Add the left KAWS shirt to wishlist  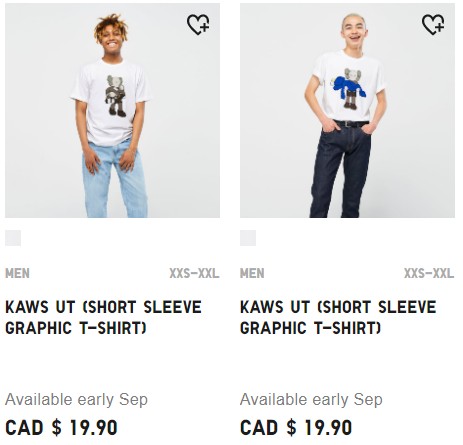point(198,24)
